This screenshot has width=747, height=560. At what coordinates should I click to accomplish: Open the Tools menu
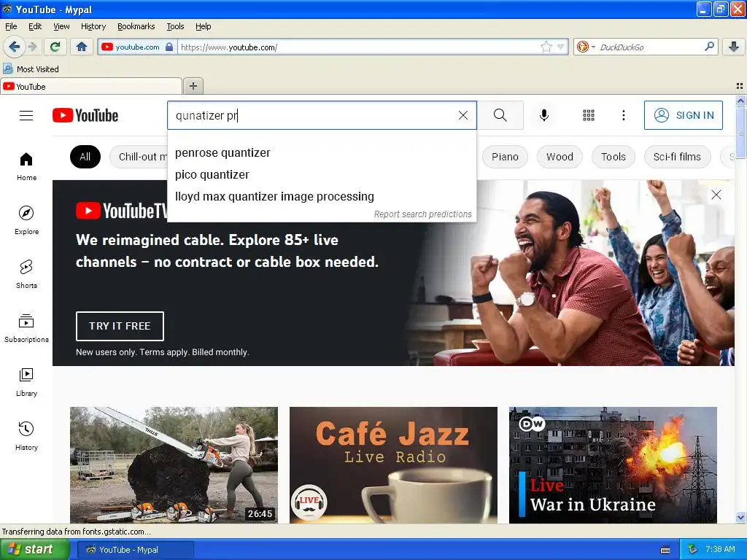pos(175,26)
